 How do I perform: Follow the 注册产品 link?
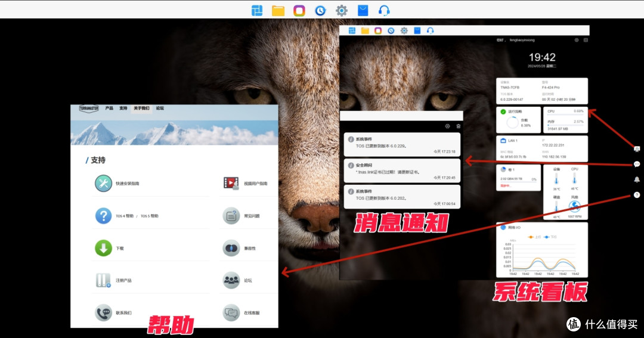[x=123, y=281]
